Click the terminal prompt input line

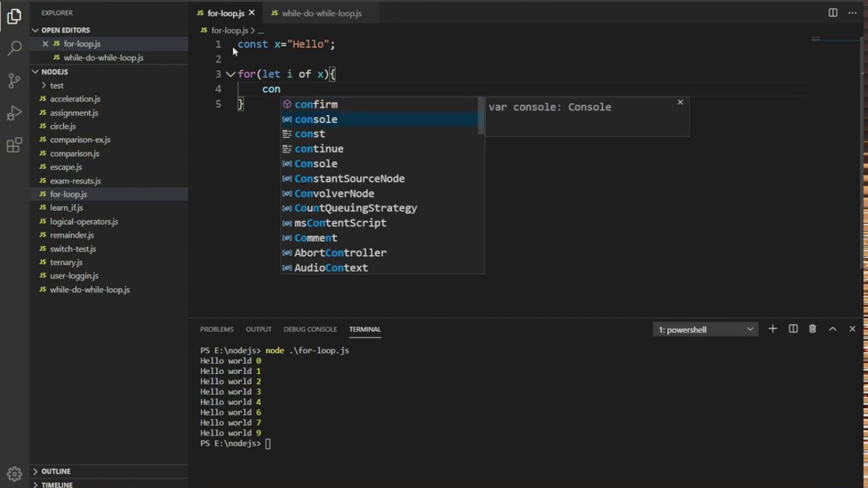[268, 443]
